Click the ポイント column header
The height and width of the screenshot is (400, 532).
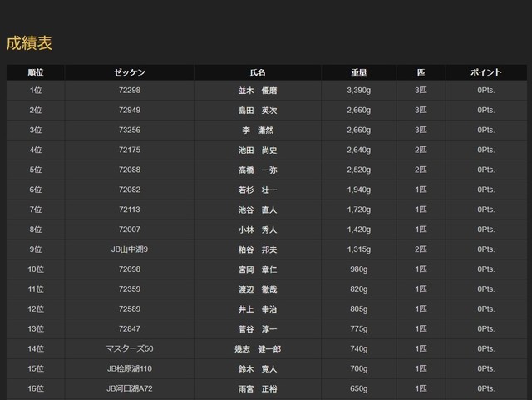[486, 73]
